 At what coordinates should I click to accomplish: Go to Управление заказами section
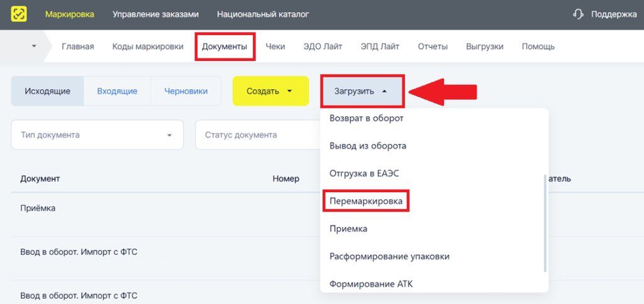(156, 14)
